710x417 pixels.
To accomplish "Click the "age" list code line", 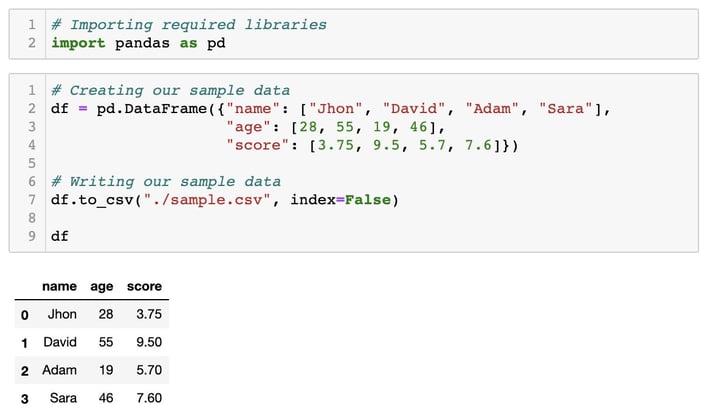I will [336, 127].
